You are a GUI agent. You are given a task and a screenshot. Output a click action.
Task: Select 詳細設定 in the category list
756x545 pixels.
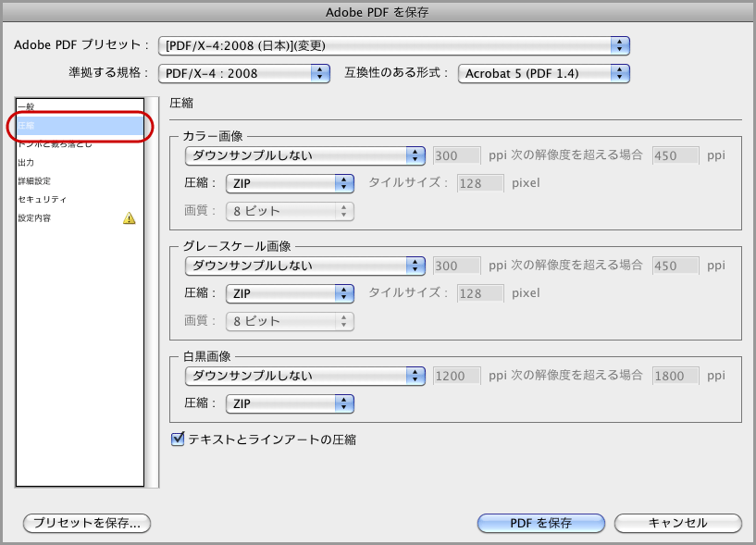(x=80, y=180)
